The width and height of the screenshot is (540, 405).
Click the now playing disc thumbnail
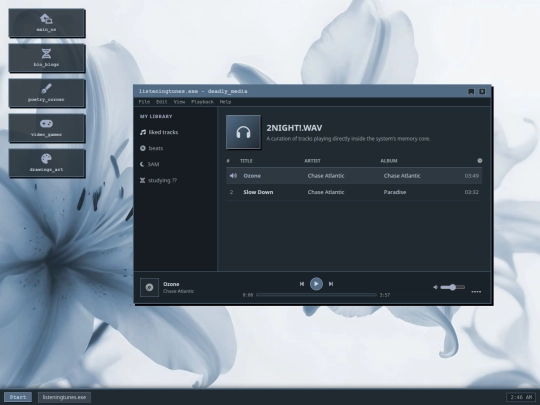click(149, 287)
